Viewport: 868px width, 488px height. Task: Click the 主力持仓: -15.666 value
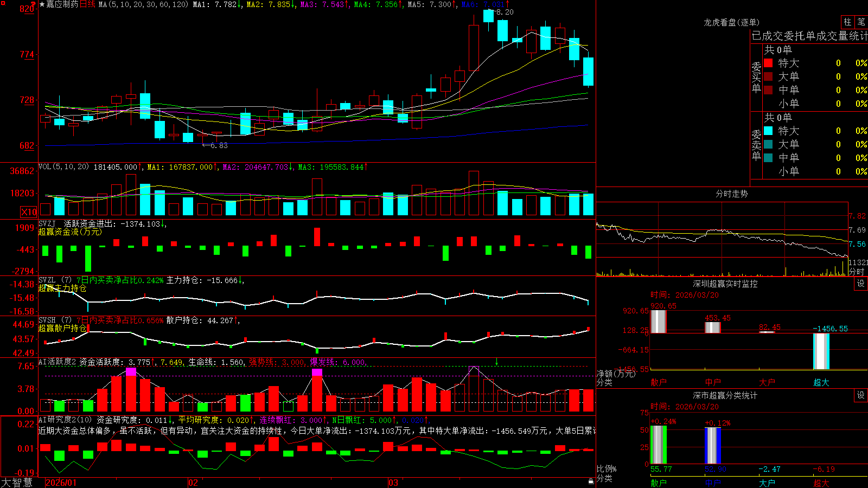(202, 280)
